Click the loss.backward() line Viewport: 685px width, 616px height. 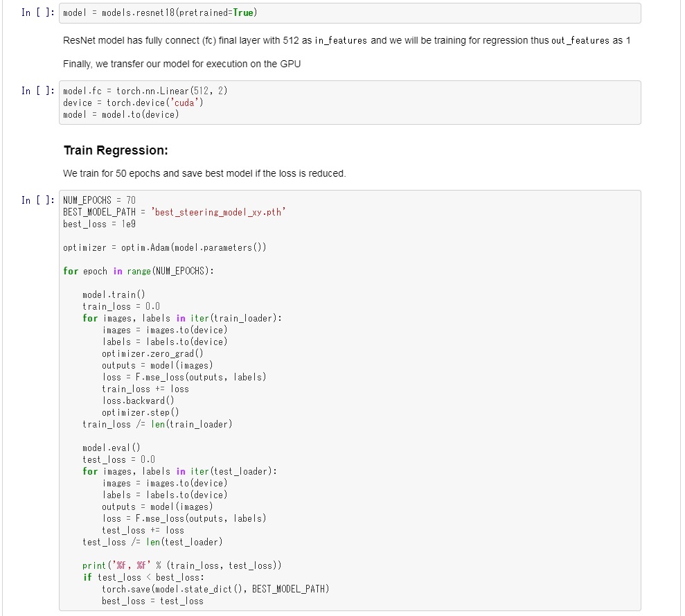pyautogui.click(x=138, y=401)
